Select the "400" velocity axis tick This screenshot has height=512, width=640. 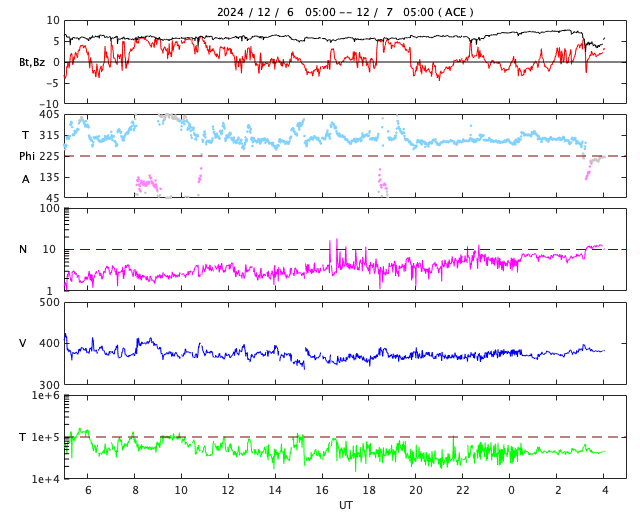coord(49,343)
